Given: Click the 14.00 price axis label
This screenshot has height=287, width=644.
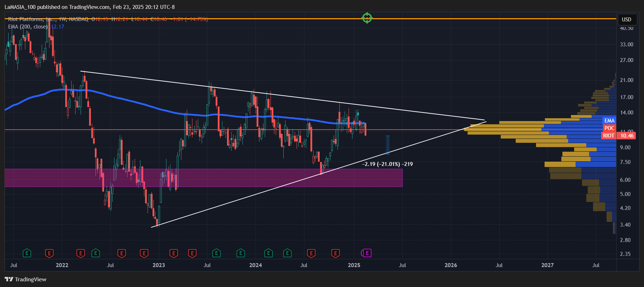Looking at the screenshot, I should point(627,113).
